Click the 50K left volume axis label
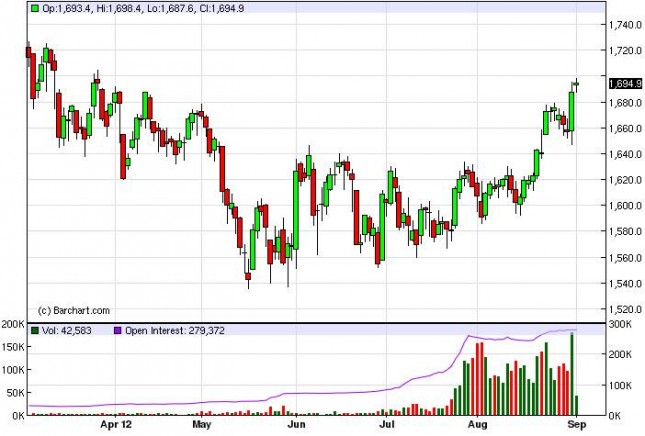The width and height of the screenshot is (645, 436). (15, 393)
